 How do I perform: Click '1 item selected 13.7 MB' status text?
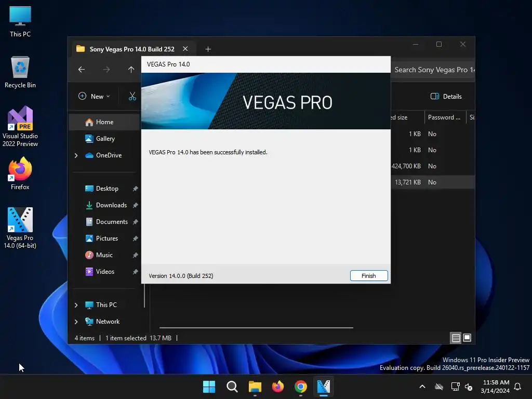[138, 338]
